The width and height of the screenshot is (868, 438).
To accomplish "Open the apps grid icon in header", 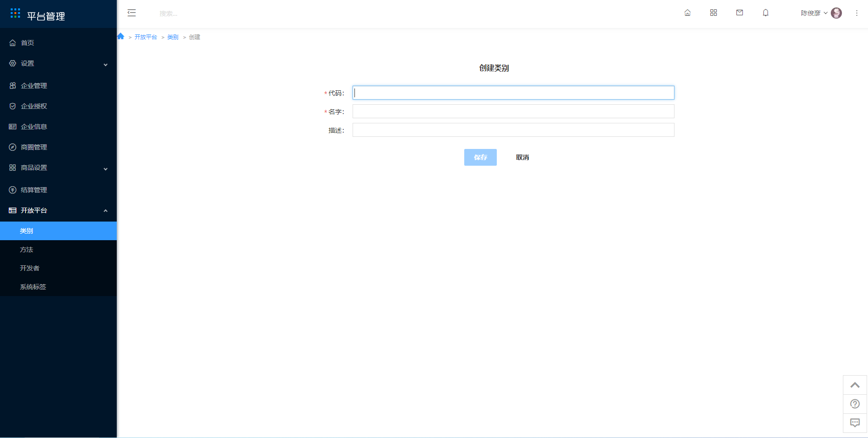I will click(x=714, y=13).
